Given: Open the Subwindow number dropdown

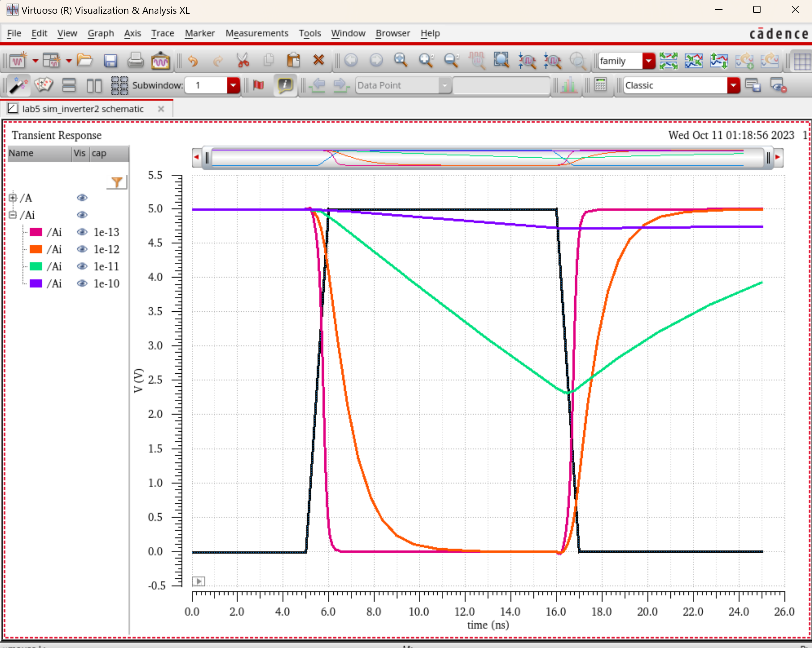Looking at the screenshot, I should tap(233, 86).
